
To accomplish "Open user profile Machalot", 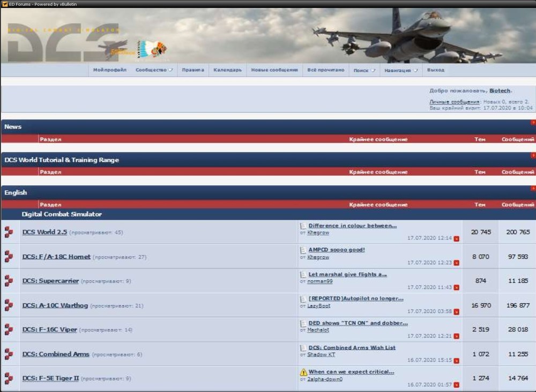I will click(x=318, y=330).
